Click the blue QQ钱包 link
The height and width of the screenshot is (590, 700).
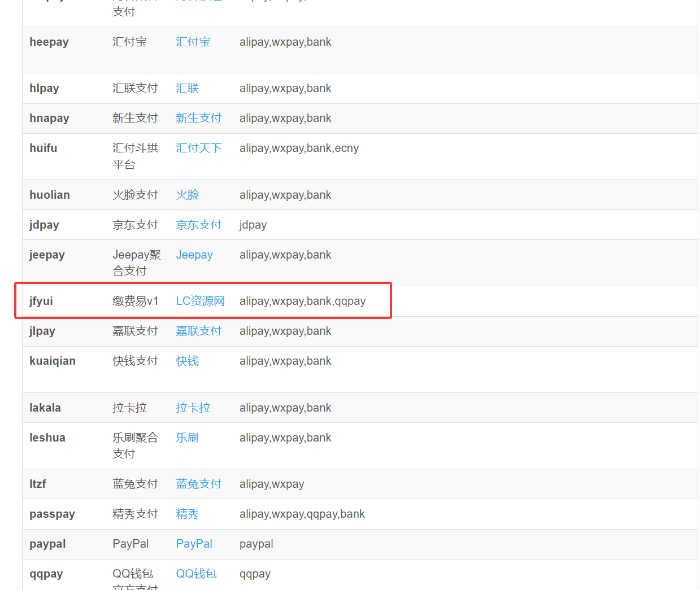coord(196,574)
